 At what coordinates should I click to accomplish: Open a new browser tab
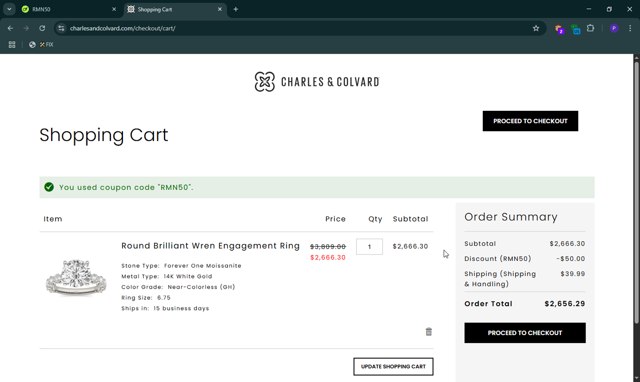(236, 9)
